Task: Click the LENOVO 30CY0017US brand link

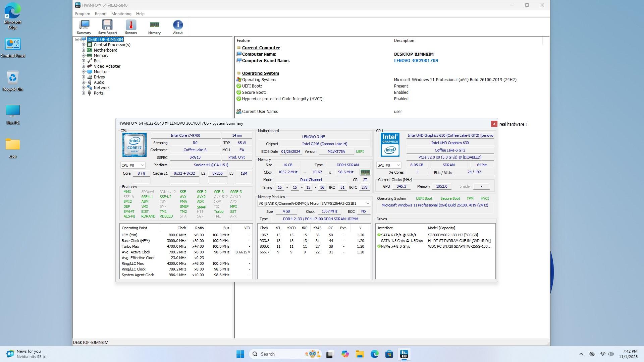Action: pos(416,61)
